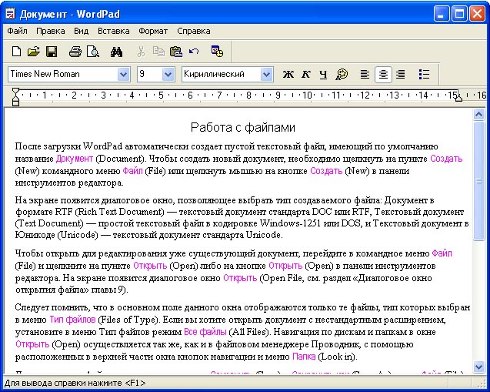Click the Find binoculars icon
The width and height of the screenshot is (490, 392).
pyautogui.click(x=116, y=51)
